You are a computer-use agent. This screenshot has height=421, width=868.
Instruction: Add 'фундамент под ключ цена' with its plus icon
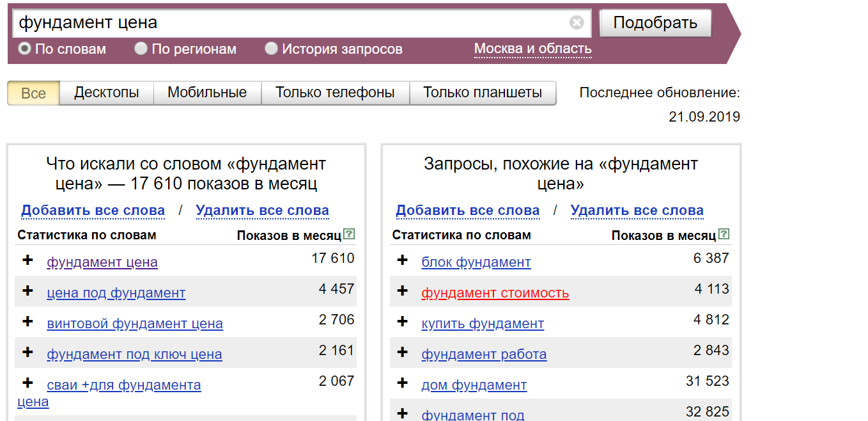[x=27, y=352]
